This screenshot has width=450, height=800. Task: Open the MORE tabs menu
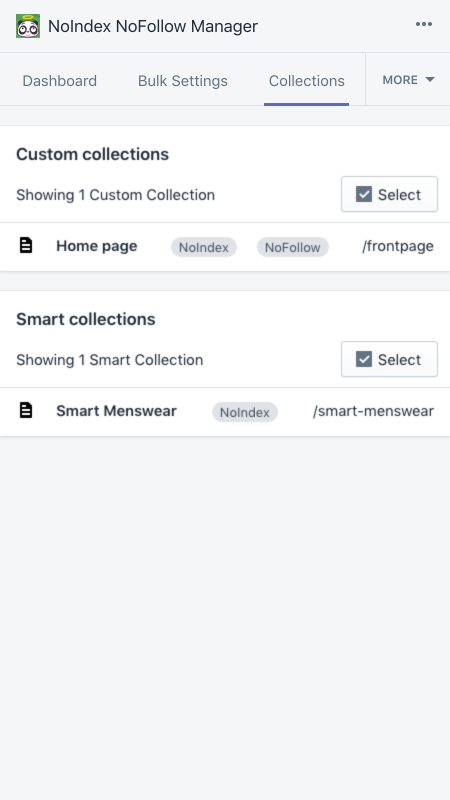pyautogui.click(x=408, y=80)
